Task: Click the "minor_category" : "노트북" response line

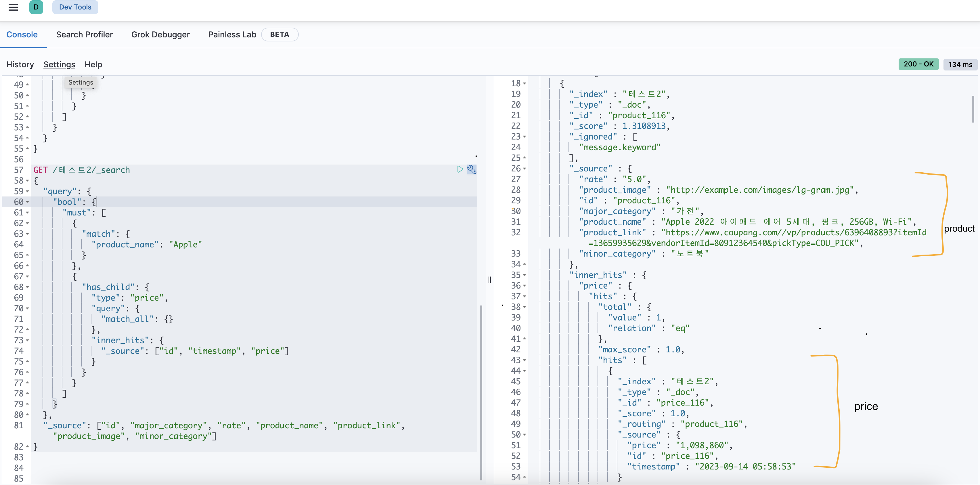Action: click(x=644, y=254)
